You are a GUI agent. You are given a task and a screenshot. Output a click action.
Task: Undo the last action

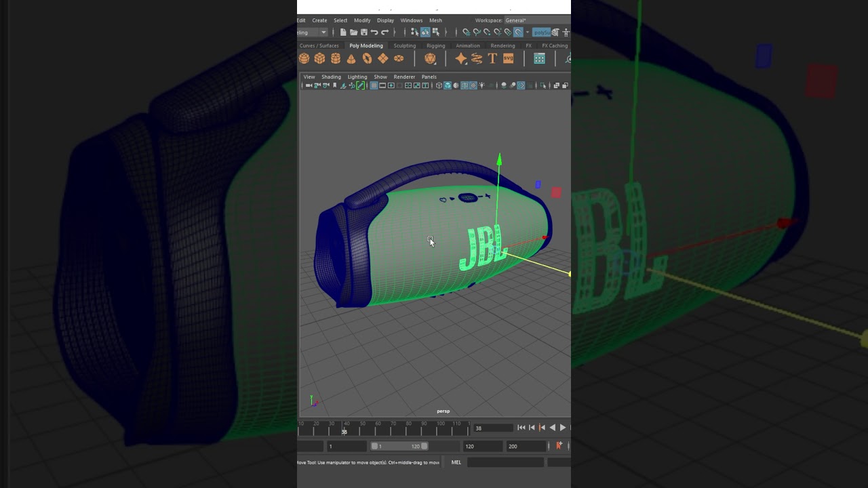click(x=374, y=32)
